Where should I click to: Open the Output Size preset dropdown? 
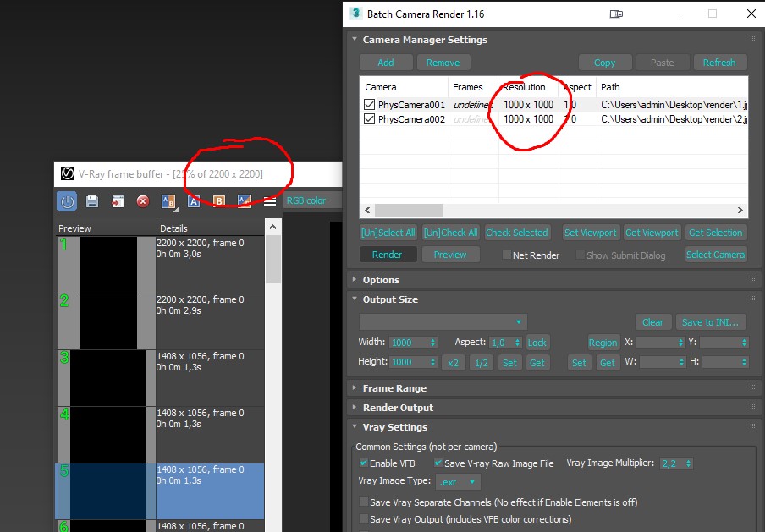[443, 322]
